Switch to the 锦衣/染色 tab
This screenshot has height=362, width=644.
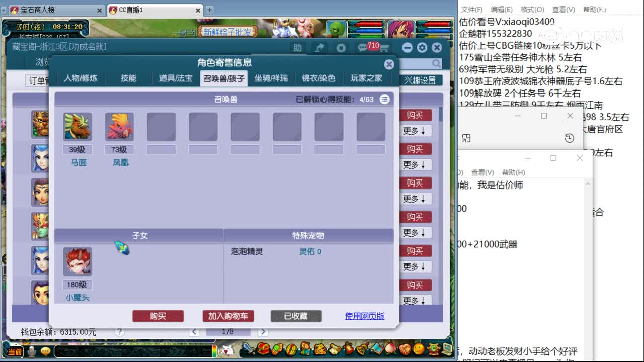318,78
